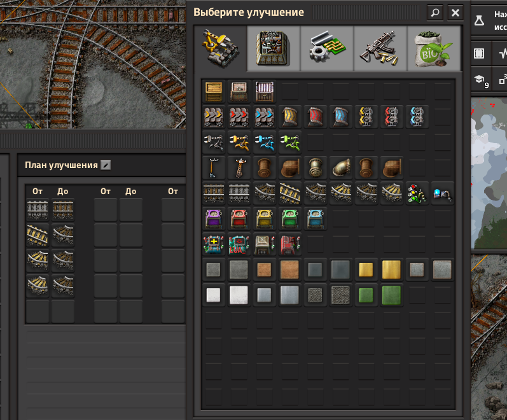Select the arithmetic combinator with yellow plus

pyautogui.click(x=214, y=244)
